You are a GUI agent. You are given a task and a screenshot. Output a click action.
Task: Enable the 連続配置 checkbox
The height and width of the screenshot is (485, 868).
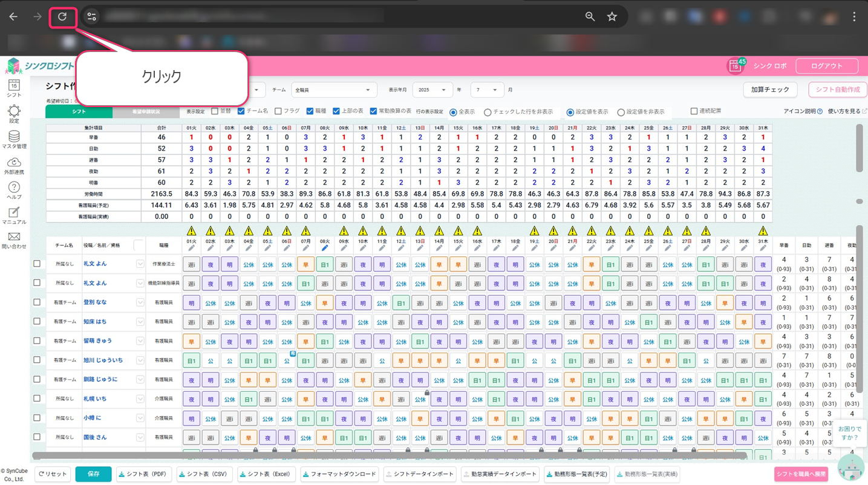tap(694, 111)
